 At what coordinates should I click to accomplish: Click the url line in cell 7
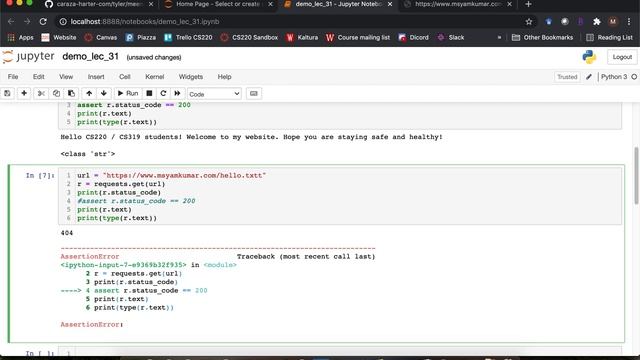(x=171, y=175)
